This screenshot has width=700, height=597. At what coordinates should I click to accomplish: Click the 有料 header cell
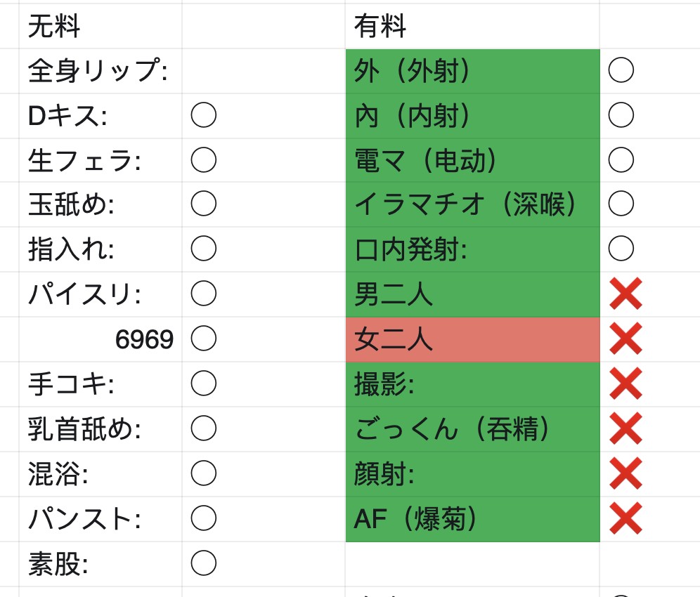[472, 26]
